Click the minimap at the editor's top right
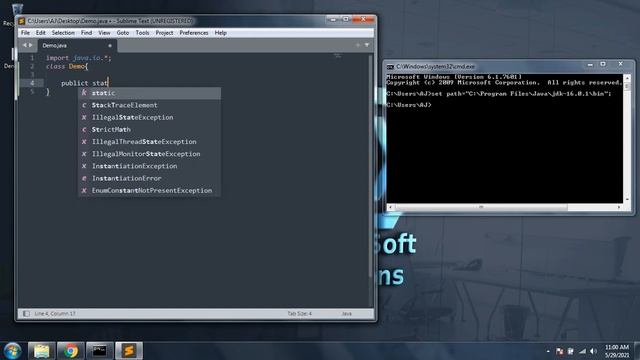This screenshot has width=640, height=360. [x=338, y=56]
